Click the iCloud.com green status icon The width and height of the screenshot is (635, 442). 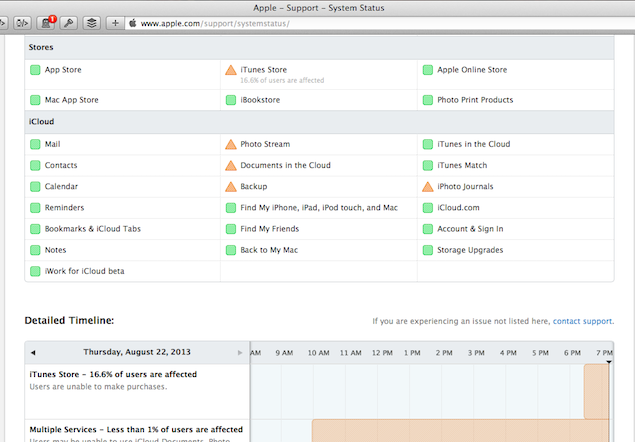428,208
